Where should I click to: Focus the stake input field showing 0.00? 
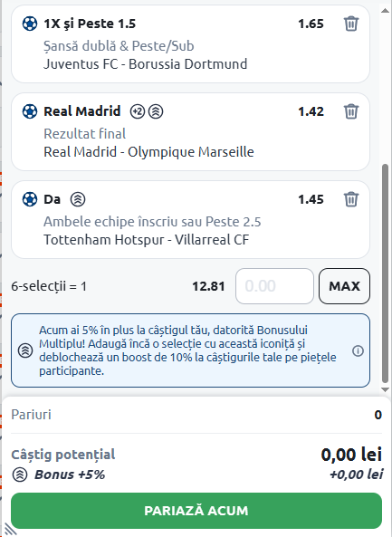(x=274, y=286)
